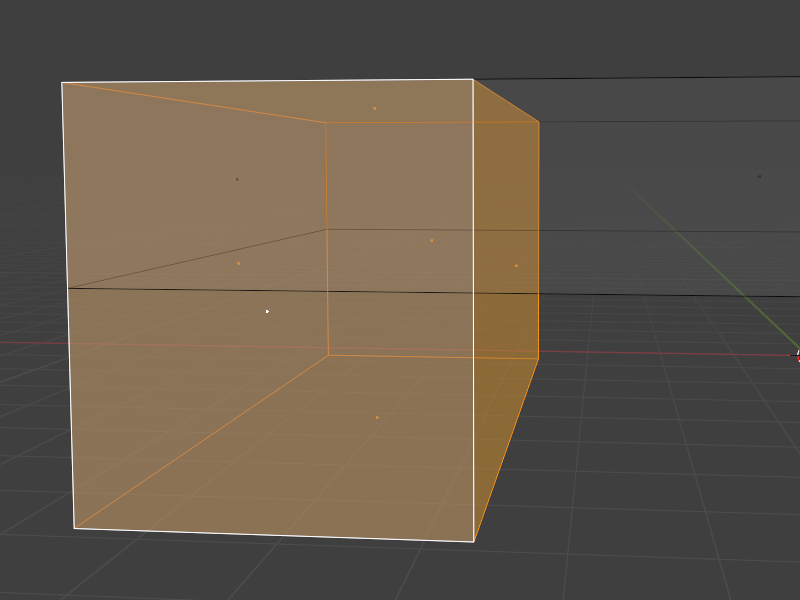Screen dimensions: 800x600
Task: Click the top face center dot
Action: coord(374,108)
